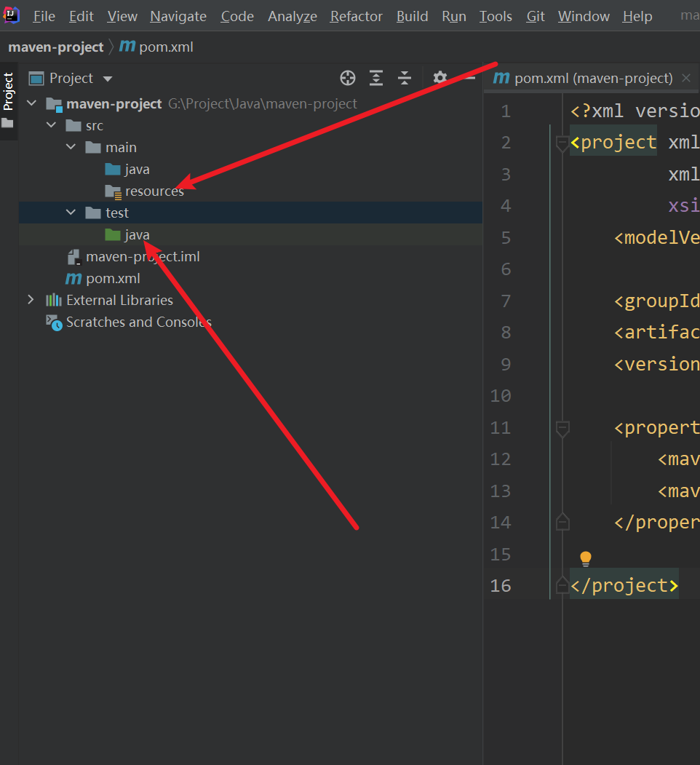Click the maven-project.iml file icon
The height and width of the screenshot is (765, 700).
(73, 257)
